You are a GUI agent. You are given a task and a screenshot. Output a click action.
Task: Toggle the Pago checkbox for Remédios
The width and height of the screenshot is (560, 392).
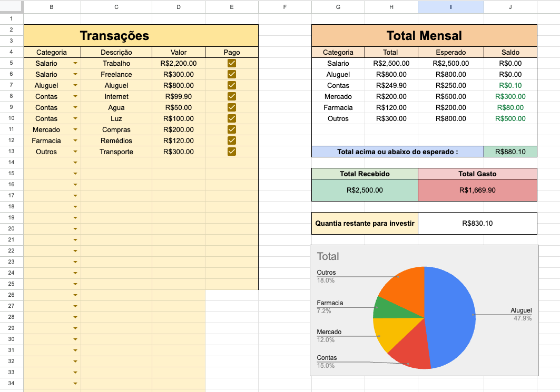coord(231,140)
